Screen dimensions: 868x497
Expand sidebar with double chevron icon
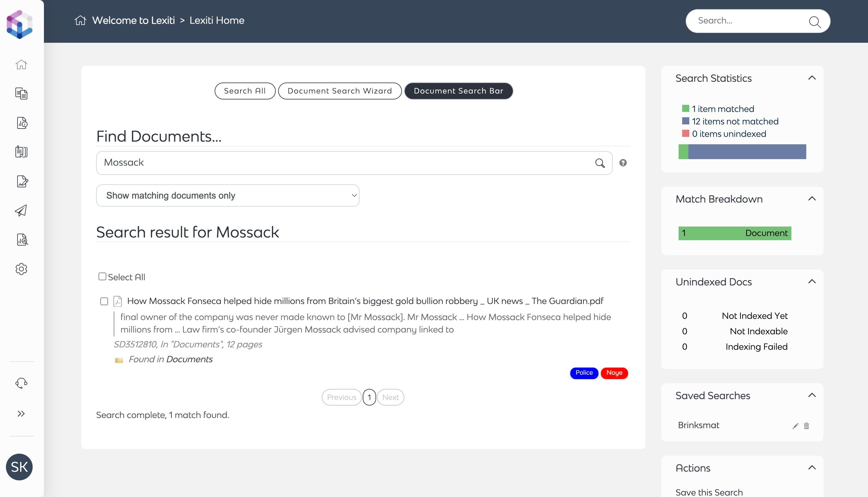[x=21, y=414]
